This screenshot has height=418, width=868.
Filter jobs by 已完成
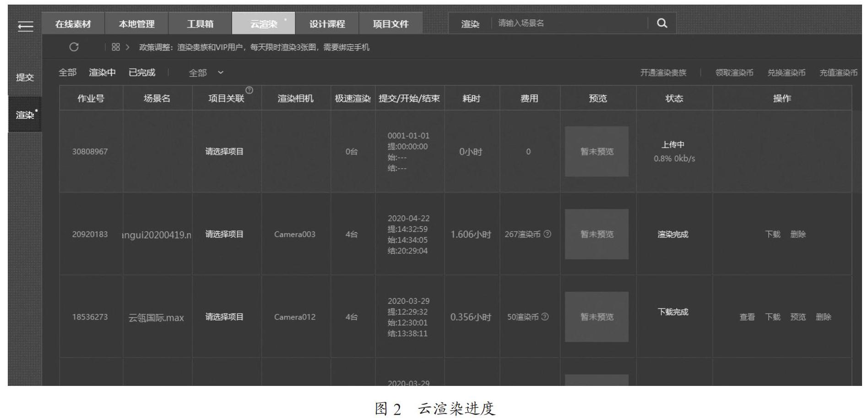tap(142, 72)
